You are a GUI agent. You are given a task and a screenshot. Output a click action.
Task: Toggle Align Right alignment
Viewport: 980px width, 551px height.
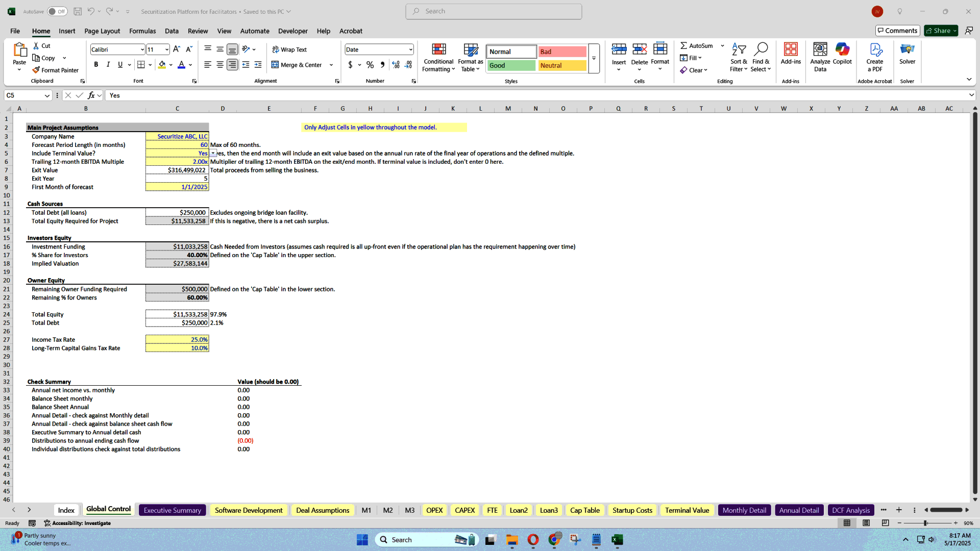[232, 65]
